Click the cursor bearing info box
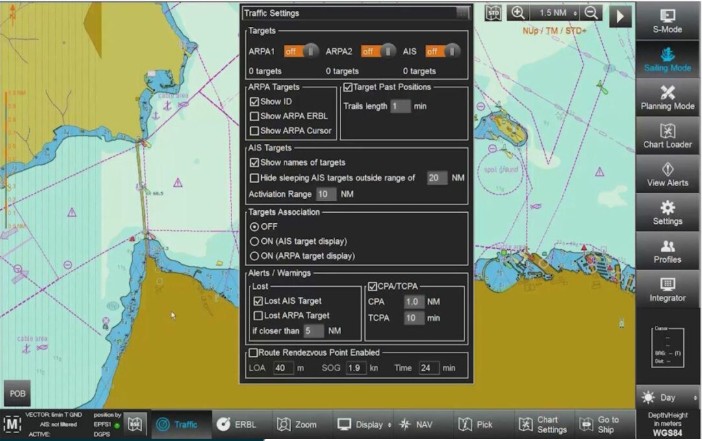This screenshot has height=441, width=702. [x=667, y=347]
